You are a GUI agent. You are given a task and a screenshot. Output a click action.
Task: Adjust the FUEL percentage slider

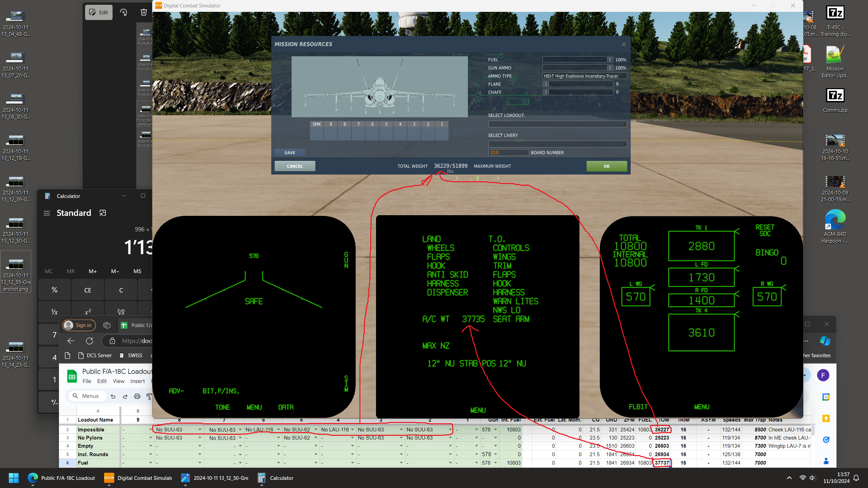[578, 60]
